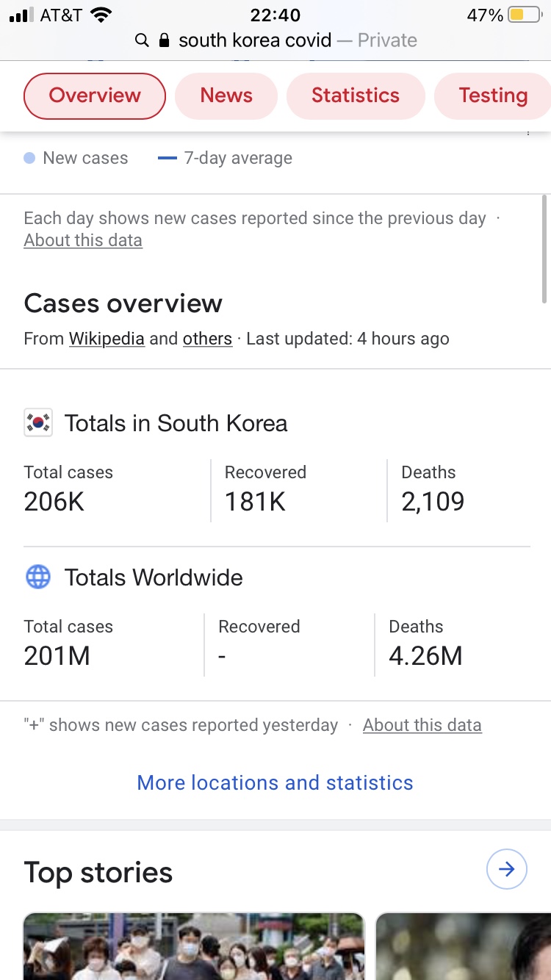Viewport: 551px width, 980px height.
Task: Open the Wikipedia source link
Action: [107, 339]
